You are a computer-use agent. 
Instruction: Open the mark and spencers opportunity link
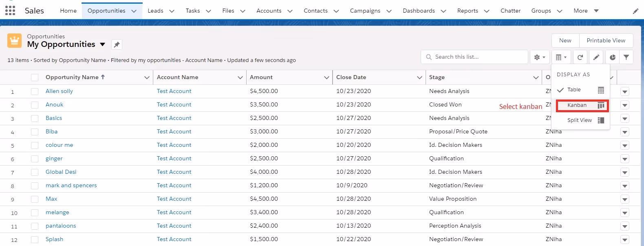point(71,185)
